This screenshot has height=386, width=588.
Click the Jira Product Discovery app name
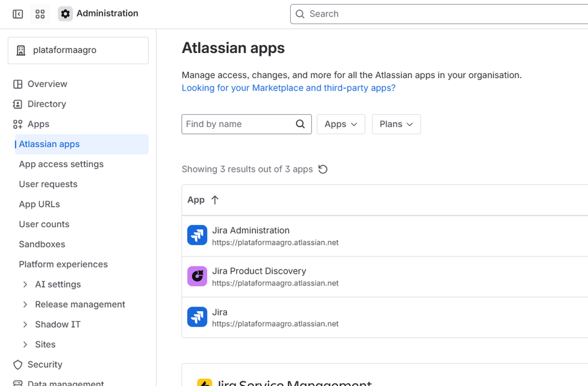coord(259,271)
